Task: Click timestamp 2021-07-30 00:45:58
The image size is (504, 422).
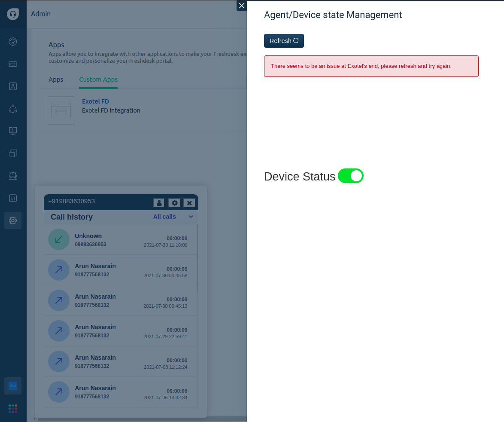Action: (166, 275)
